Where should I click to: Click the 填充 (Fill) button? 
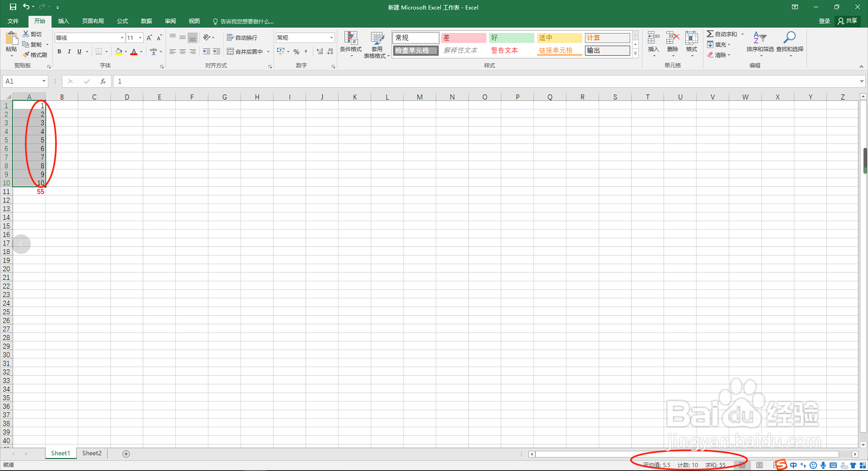coord(719,44)
